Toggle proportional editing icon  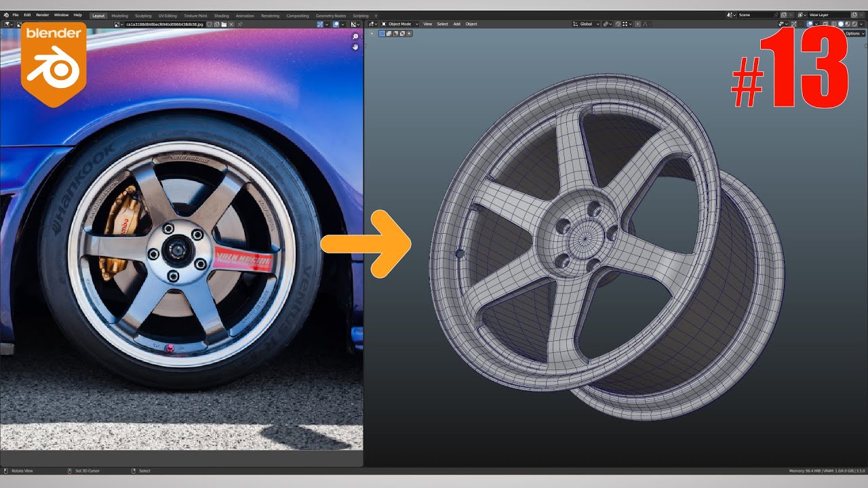(638, 24)
